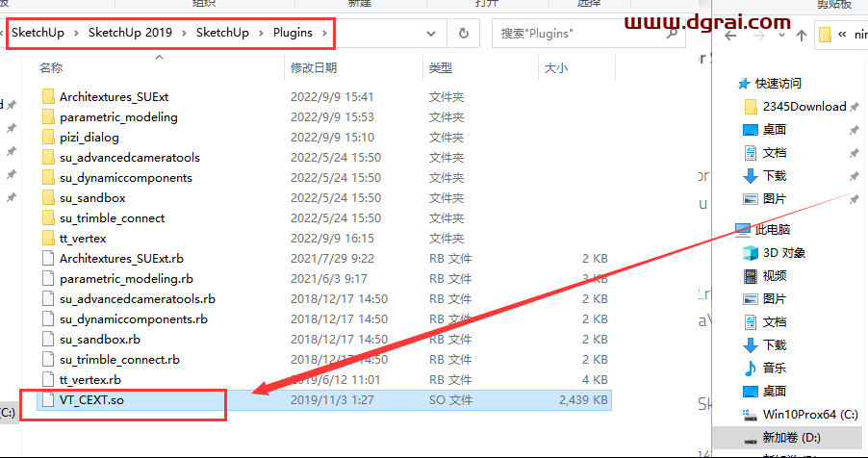Click date 2019/11/3 1:27 cell
The width and height of the screenshot is (868, 458).
tap(331, 400)
